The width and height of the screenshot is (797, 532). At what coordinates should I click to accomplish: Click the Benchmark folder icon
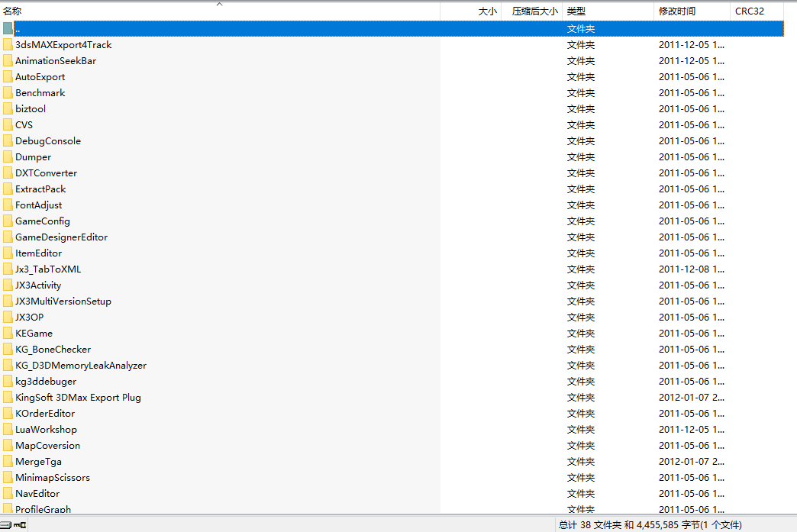coord(8,93)
